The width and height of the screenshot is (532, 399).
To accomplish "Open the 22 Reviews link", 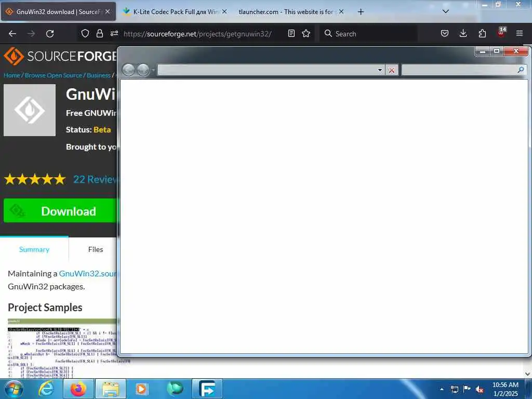I will [x=95, y=179].
